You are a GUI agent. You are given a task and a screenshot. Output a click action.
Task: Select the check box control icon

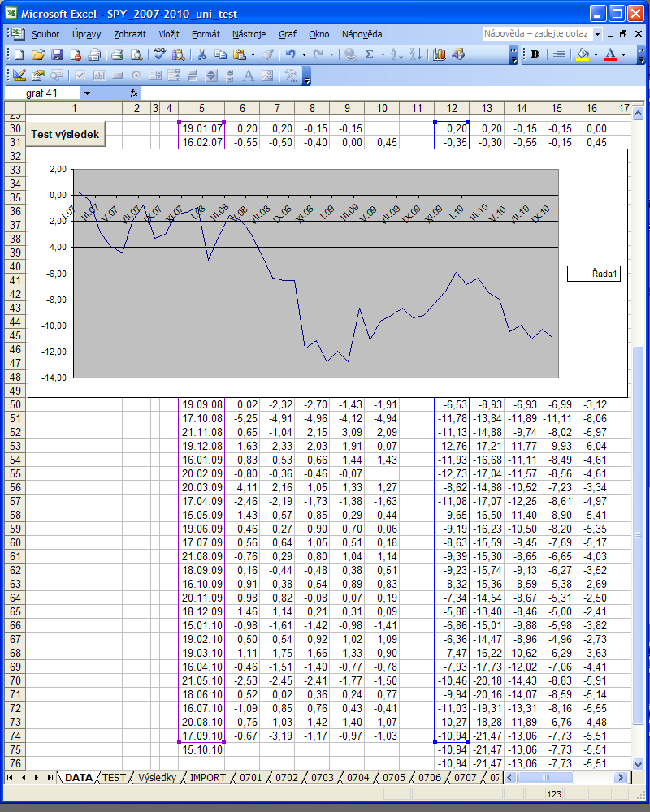(x=80, y=76)
